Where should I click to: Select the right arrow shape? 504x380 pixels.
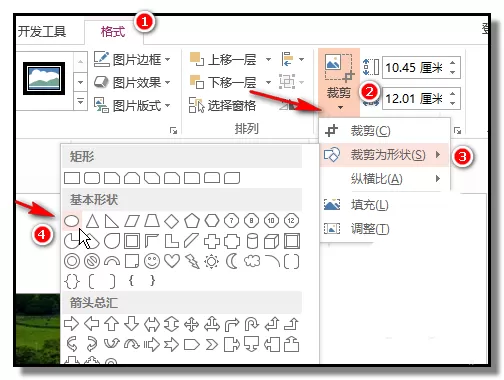(x=71, y=324)
